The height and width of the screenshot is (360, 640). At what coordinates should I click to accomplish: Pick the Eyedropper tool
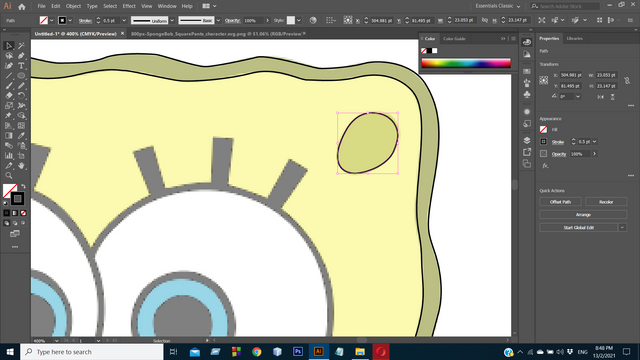click(x=21, y=136)
